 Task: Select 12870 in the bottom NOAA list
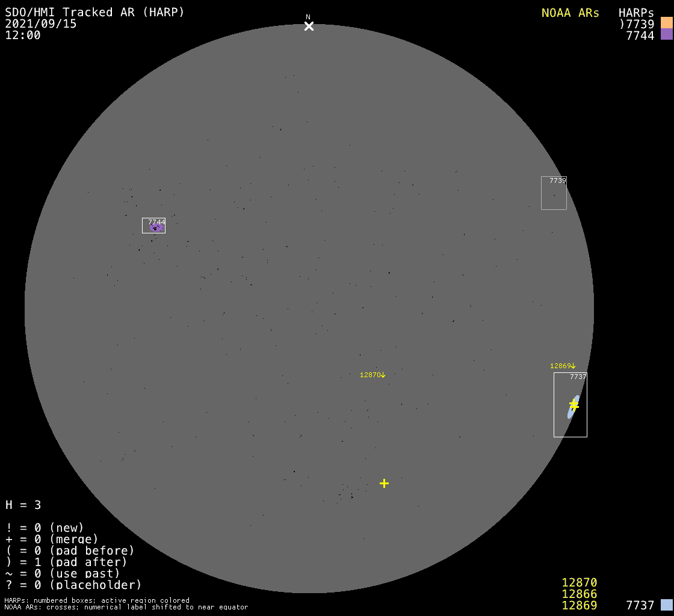(579, 582)
